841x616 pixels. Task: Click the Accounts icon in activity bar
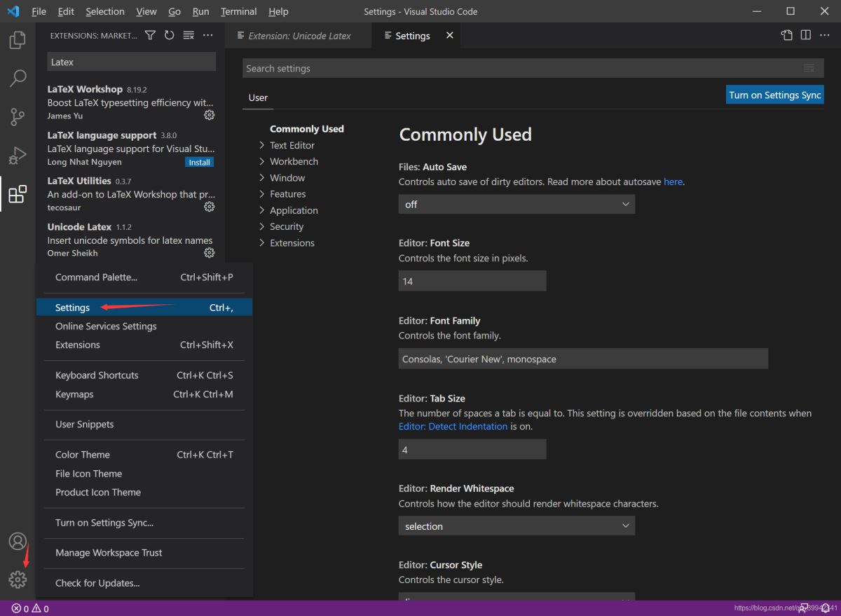(x=18, y=542)
